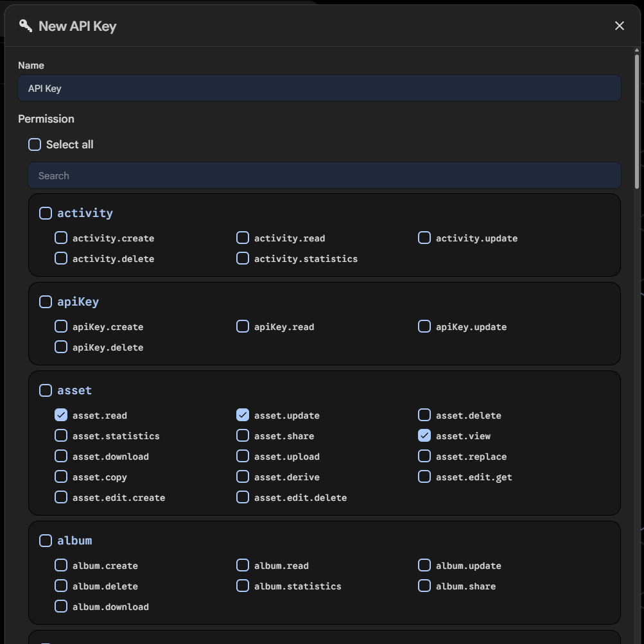Enable apiKey.update permission
This screenshot has height=644, width=644.
point(424,327)
